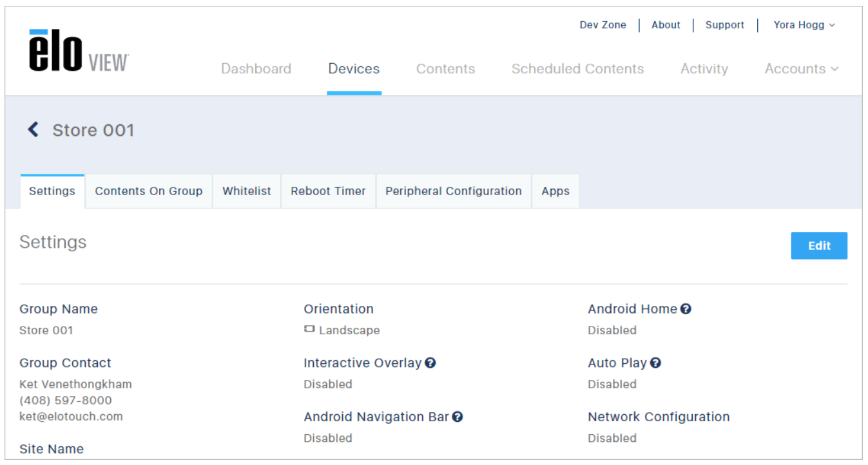Open the Reboot Timer tab
868x465 pixels.
[x=328, y=191]
